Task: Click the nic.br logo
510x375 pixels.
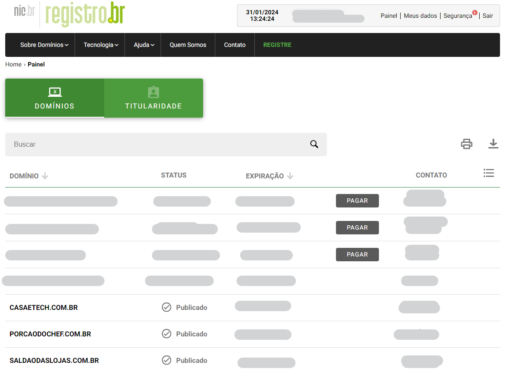Action: click(24, 11)
